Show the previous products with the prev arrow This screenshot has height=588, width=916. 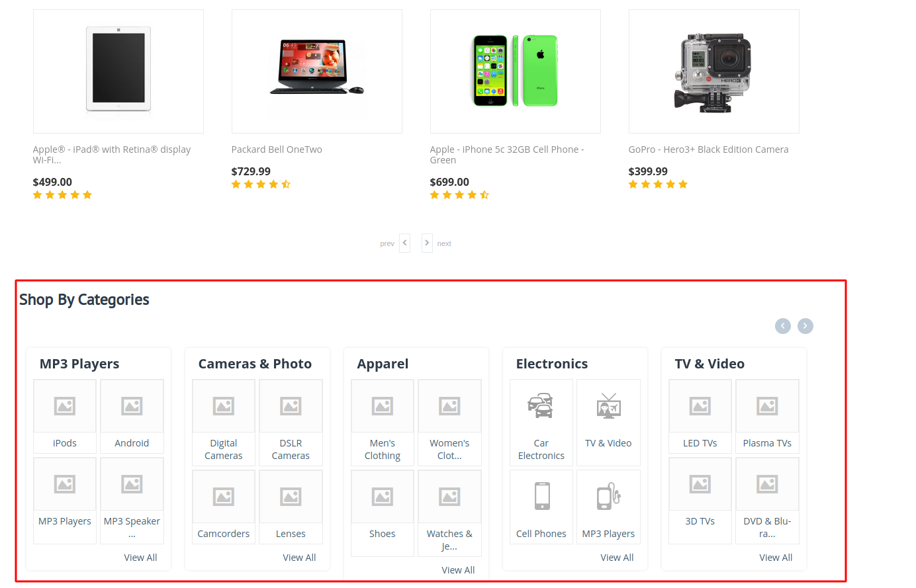[x=404, y=243]
